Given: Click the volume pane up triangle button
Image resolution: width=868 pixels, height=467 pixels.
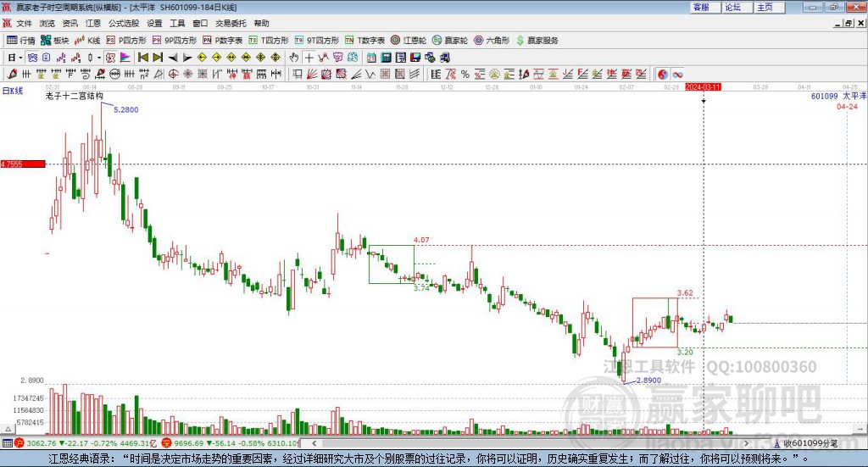Looking at the screenshot, I should tap(7, 428).
